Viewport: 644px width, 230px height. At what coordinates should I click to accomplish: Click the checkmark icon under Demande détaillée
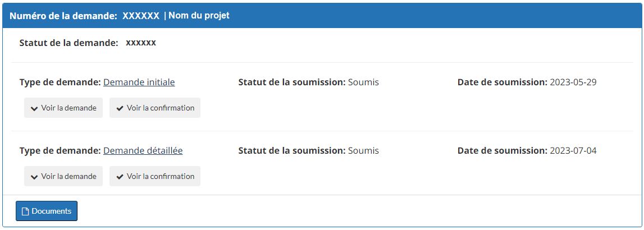(x=120, y=177)
